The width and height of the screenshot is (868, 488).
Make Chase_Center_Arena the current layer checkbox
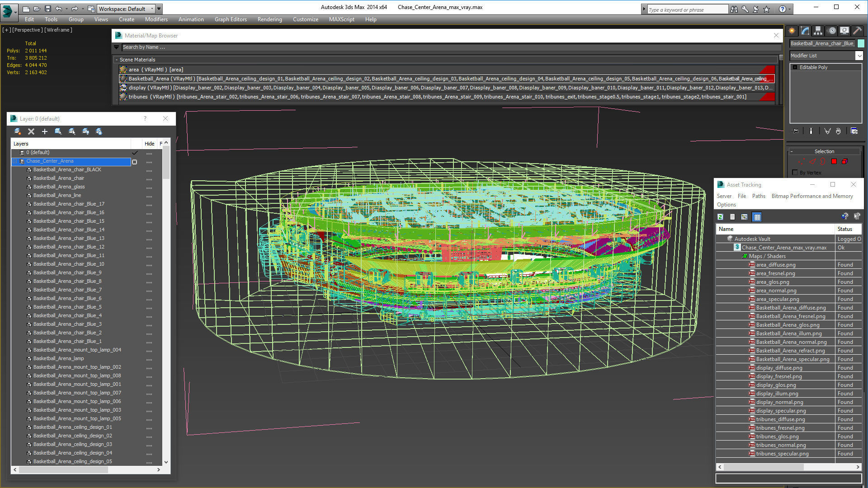134,161
